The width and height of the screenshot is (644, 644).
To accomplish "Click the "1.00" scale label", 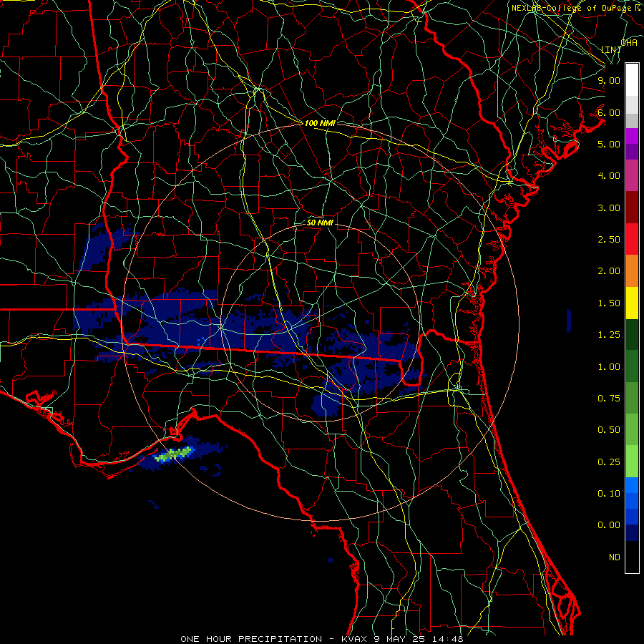I will 609,367.
